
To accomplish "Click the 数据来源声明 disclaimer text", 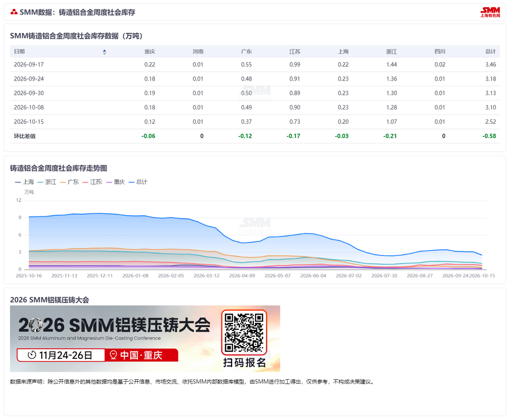I will [193, 382].
